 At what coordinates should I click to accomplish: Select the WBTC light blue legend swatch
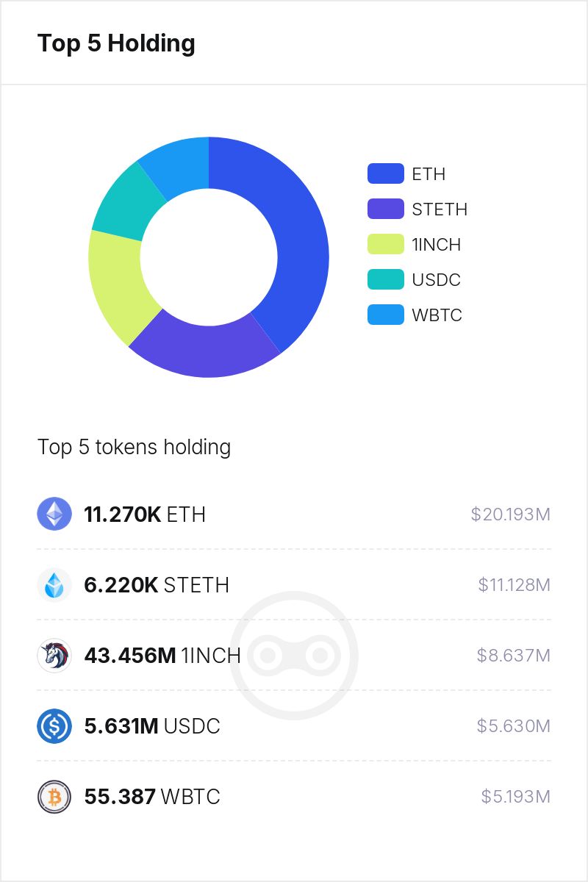[386, 315]
